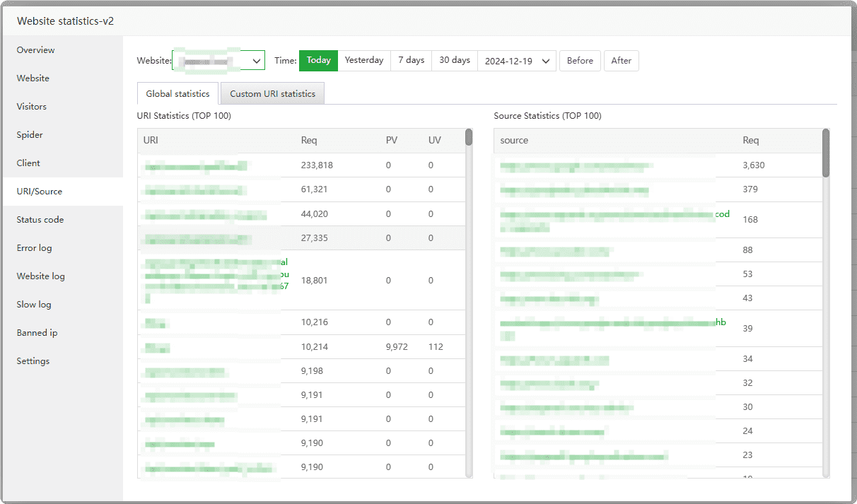
Task: Expand the 2024-12-19 date dropdown
Action: [x=517, y=61]
